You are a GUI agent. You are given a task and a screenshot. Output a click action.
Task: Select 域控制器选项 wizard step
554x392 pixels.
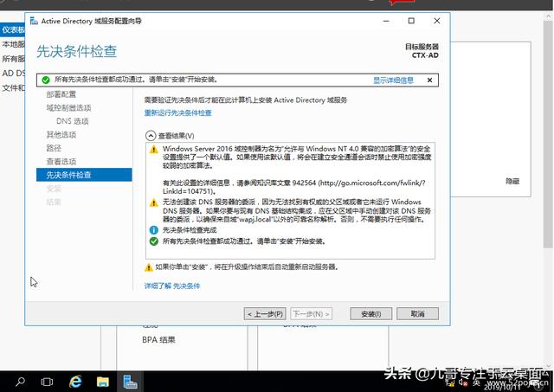[68, 107]
